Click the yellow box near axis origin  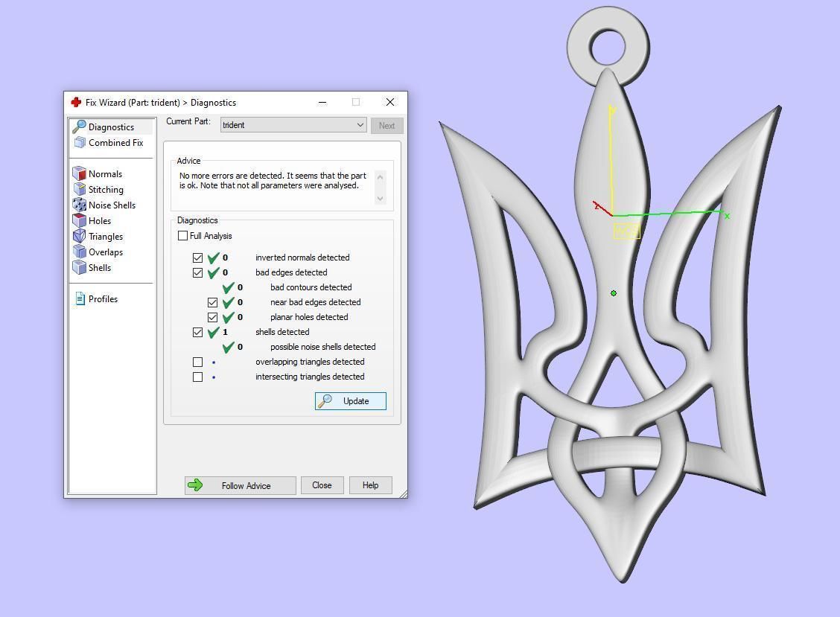pyautogui.click(x=627, y=231)
